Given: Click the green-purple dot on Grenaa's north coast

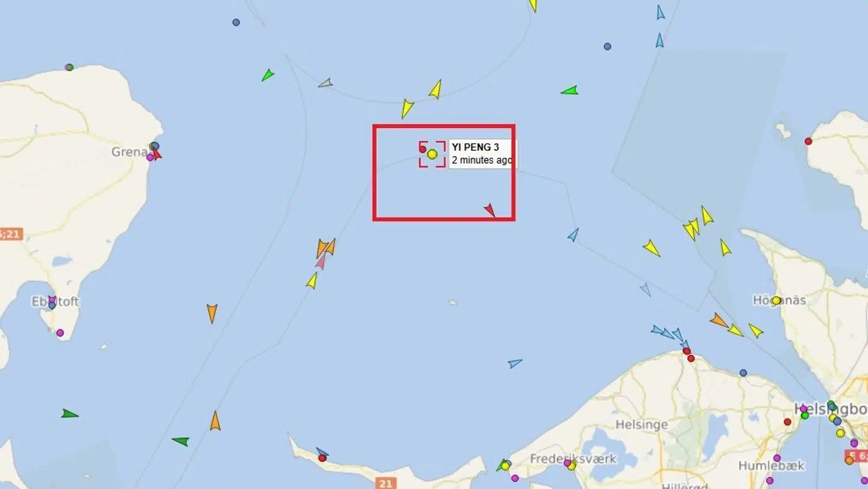Looking at the screenshot, I should coord(69,67).
